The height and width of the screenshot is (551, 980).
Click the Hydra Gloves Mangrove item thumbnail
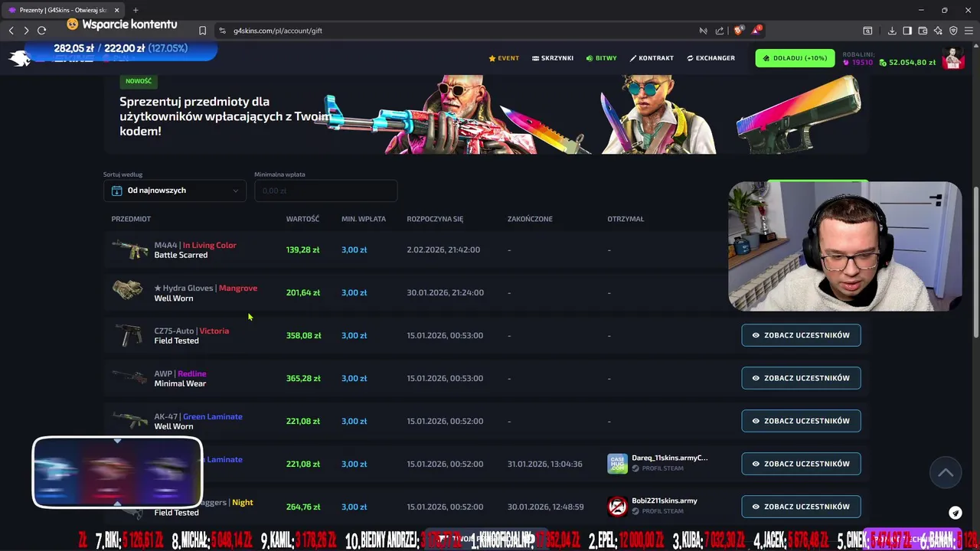click(127, 289)
